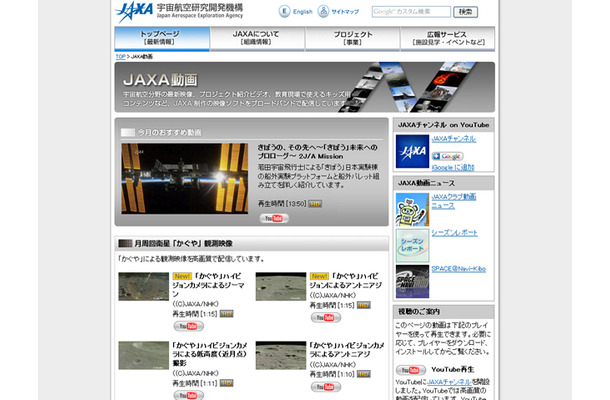Click the English language globe icon
Image resolution: width=610 pixels, height=400 pixels.
[284, 11]
